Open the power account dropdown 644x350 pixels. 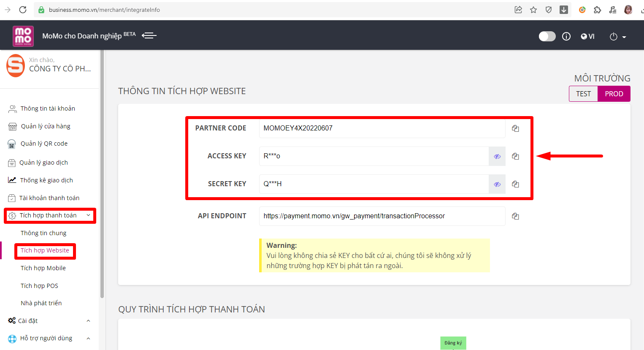[x=617, y=37]
